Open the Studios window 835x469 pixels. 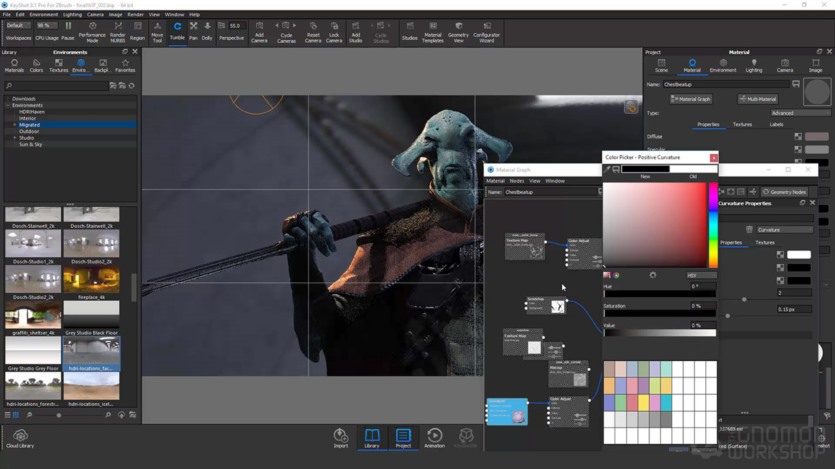(410, 31)
